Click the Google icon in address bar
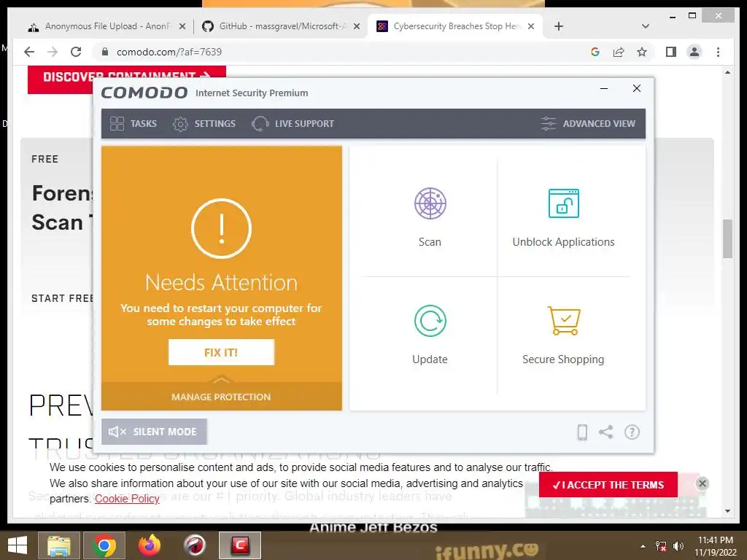Viewport: 747px width, 560px height. tap(595, 52)
